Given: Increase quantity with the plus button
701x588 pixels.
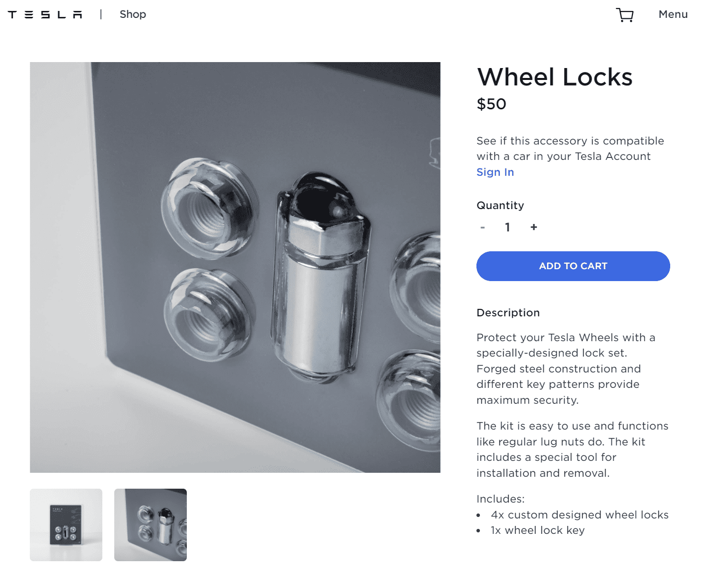Looking at the screenshot, I should point(533,227).
